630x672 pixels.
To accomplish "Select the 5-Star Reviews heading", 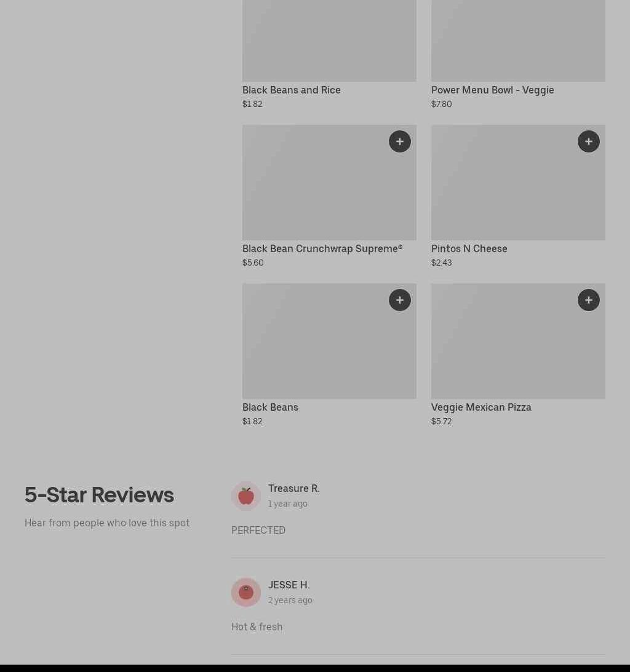I will click(99, 495).
